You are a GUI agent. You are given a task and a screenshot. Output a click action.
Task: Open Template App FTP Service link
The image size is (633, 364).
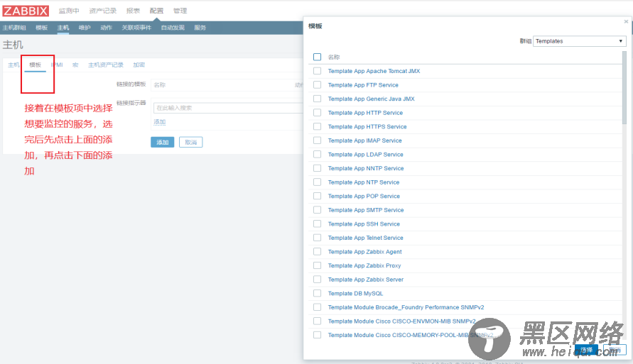tap(363, 85)
